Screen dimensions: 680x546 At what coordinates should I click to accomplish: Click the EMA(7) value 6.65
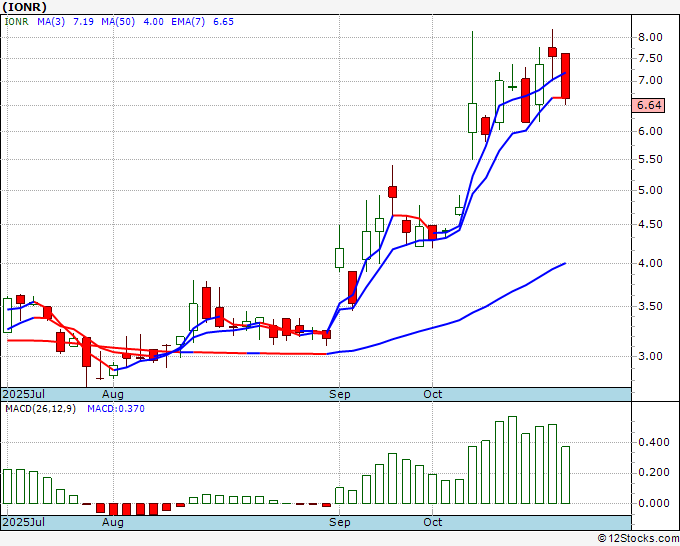coord(223,22)
